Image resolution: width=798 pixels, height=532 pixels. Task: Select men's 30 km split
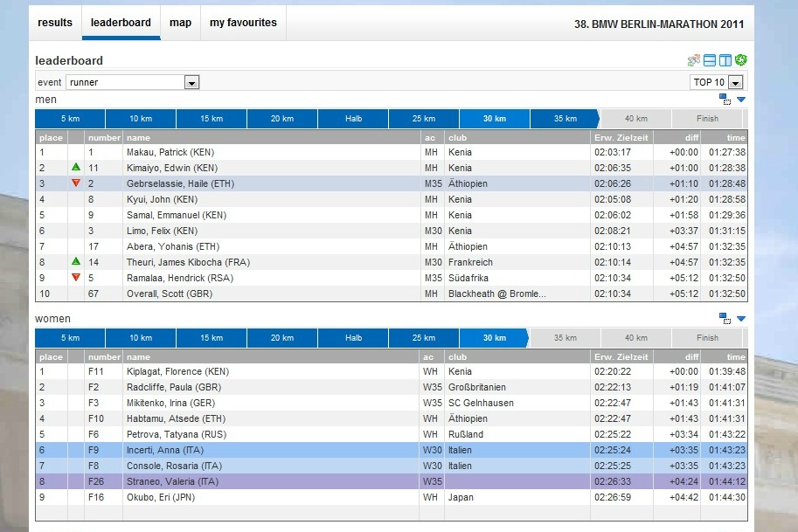coord(495,119)
